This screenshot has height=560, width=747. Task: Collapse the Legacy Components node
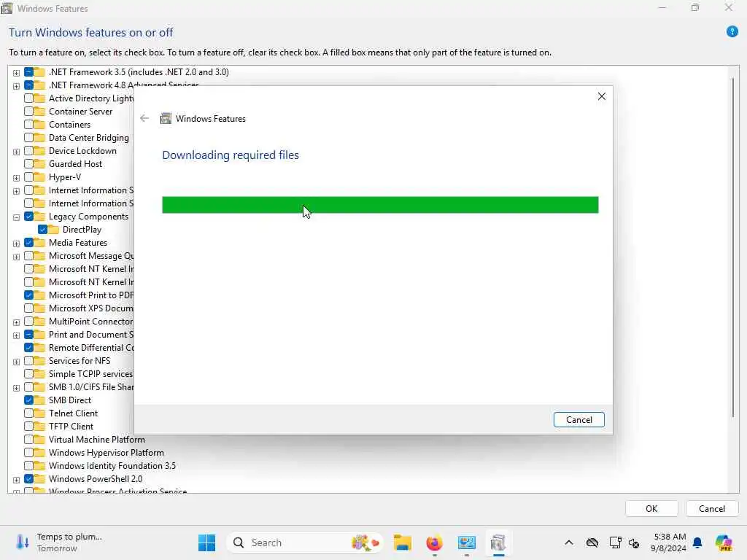pyautogui.click(x=16, y=217)
